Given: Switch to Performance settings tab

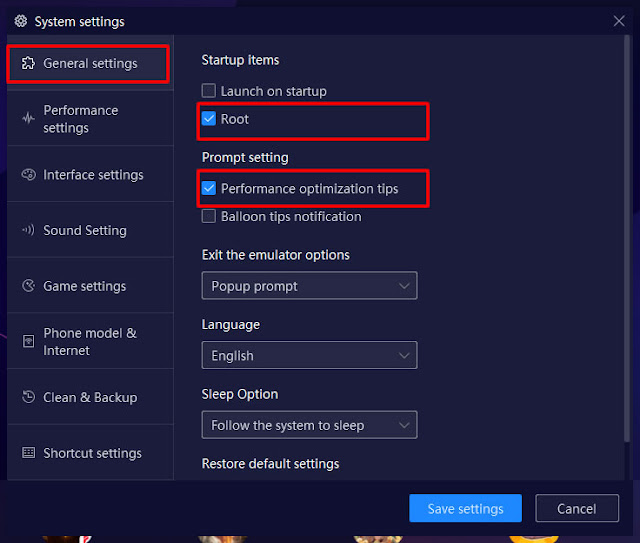Looking at the screenshot, I should point(90,119).
